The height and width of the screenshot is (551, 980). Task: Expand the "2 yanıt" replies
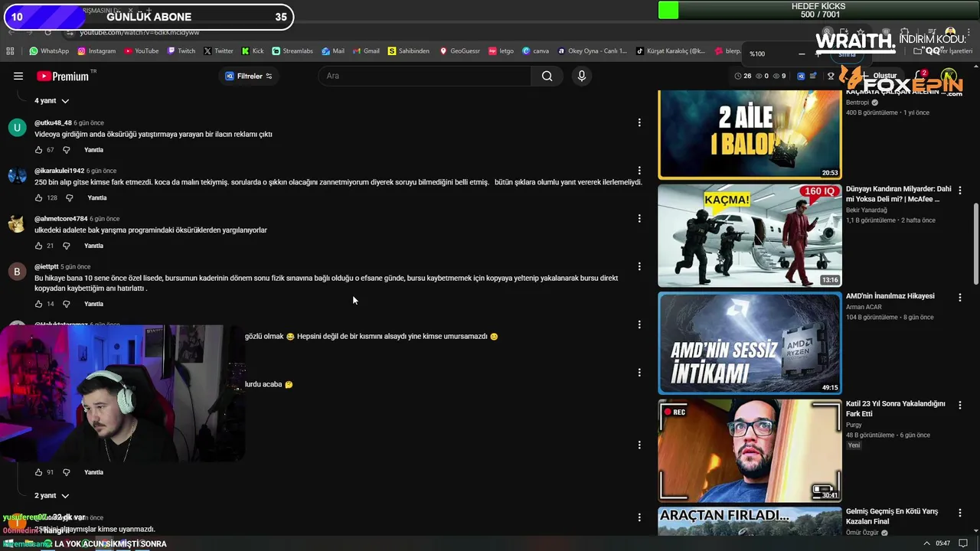(x=51, y=495)
